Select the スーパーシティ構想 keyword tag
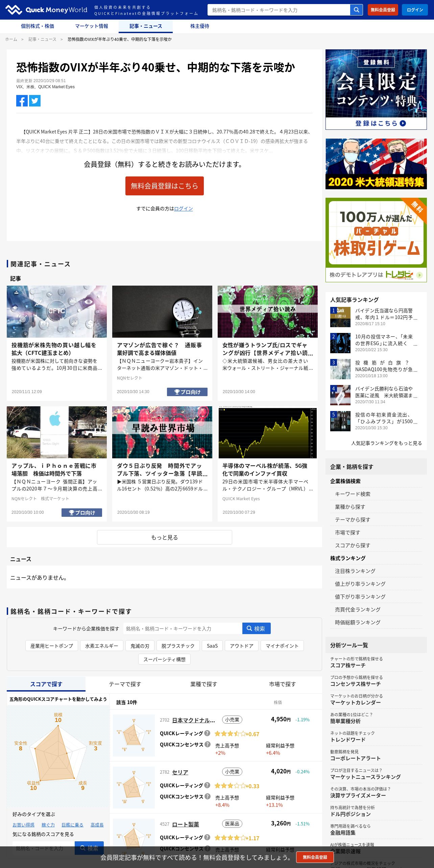This screenshot has height=868, width=434. pos(164,659)
